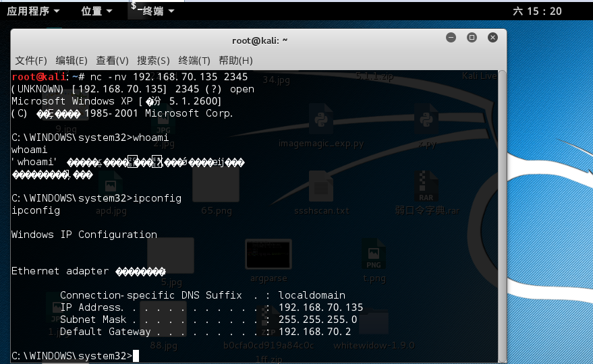This screenshot has width=593, height=364.
Task: Open the 帮助(H) menu
Action: point(235,61)
